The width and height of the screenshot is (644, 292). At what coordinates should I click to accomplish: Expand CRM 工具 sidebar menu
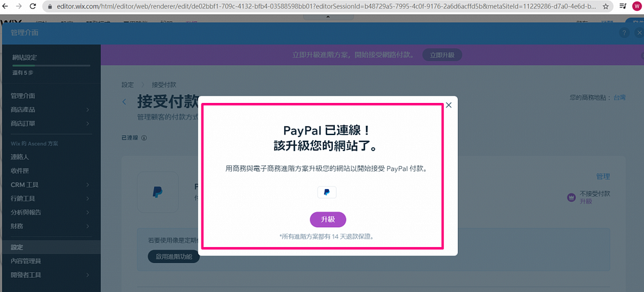[50, 185]
